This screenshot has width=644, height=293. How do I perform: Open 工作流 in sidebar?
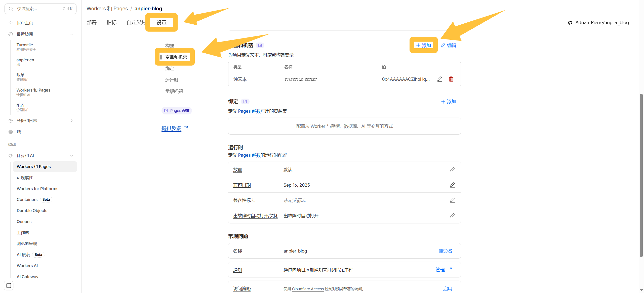click(x=23, y=233)
